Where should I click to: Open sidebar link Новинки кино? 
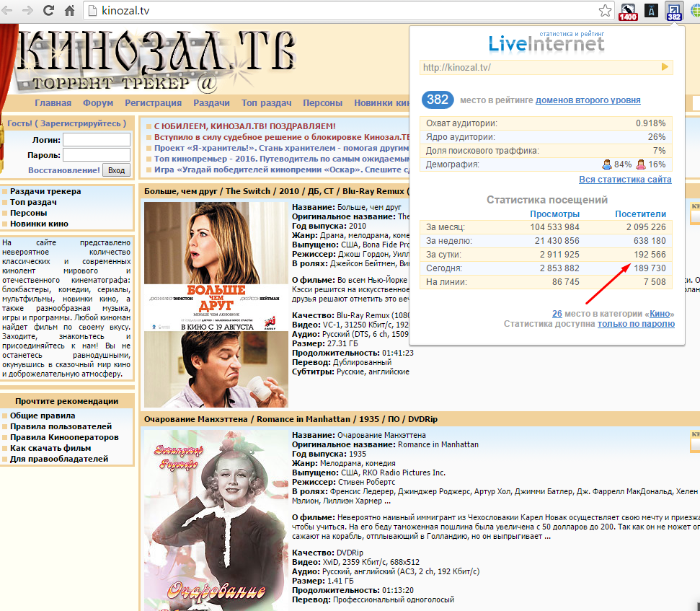[x=39, y=224]
